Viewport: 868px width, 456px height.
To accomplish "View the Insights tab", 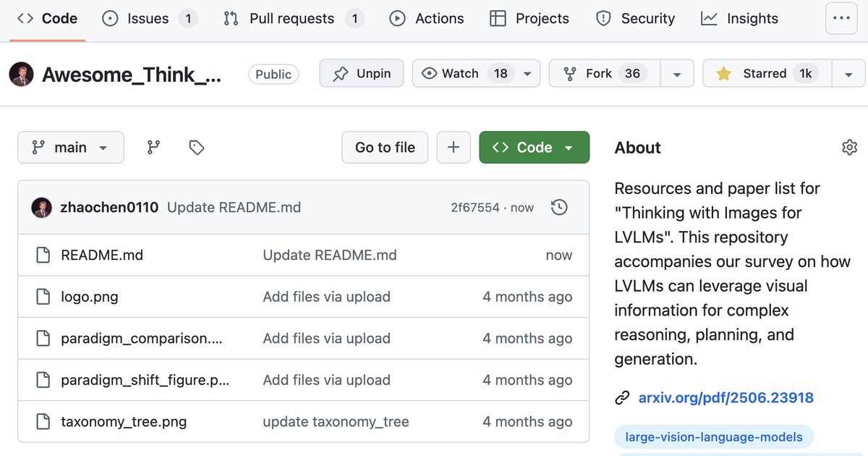I will (x=740, y=19).
